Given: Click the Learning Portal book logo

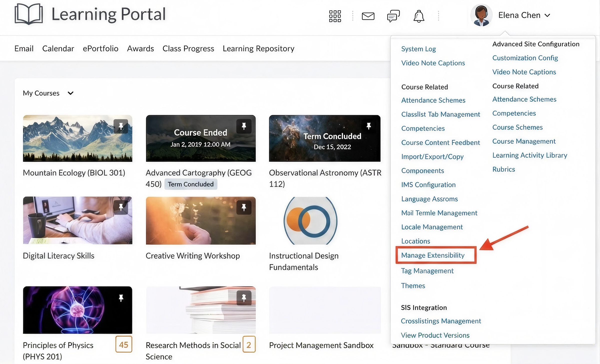Looking at the screenshot, I should [29, 14].
